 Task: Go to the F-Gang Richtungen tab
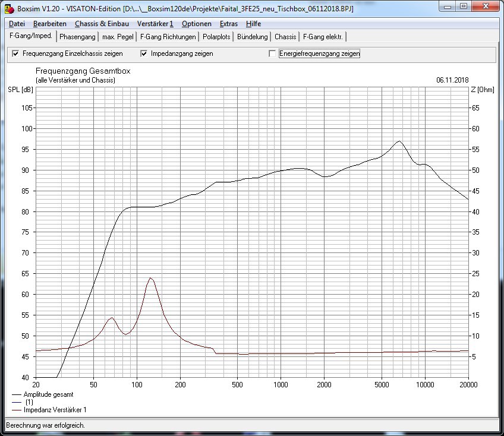coord(168,37)
